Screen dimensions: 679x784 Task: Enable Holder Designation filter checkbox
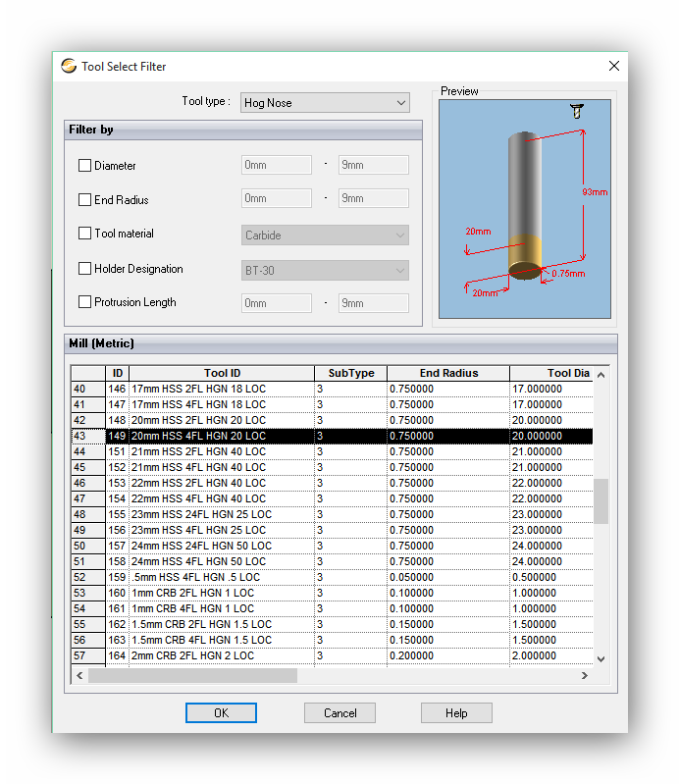[x=85, y=269]
